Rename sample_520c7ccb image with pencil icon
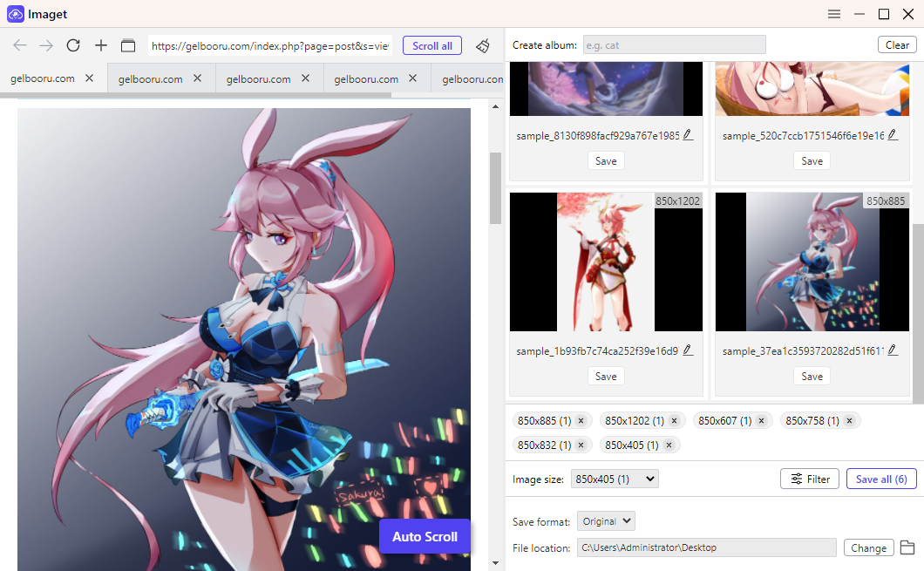The image size is (924, 571). 893,135
